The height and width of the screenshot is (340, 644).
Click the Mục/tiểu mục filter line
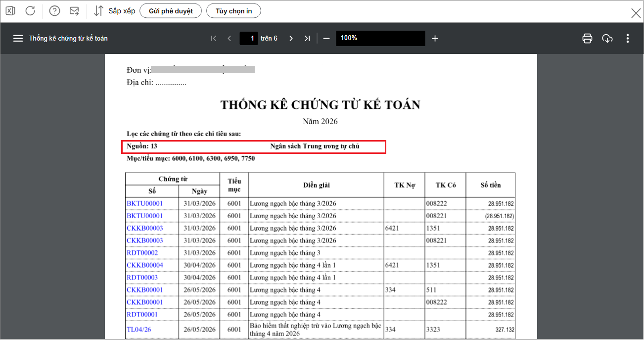(191, 159)
